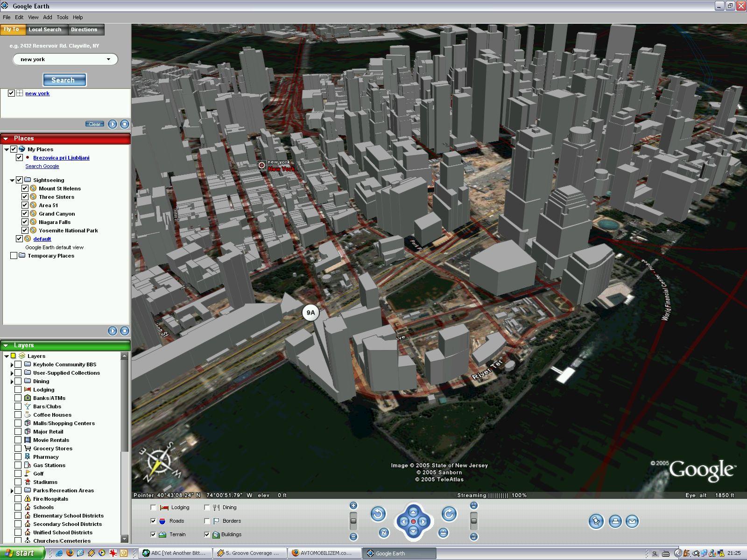
Task: Click the new york placemark on map
Action: pyautogui.click(x=262, y=165)
